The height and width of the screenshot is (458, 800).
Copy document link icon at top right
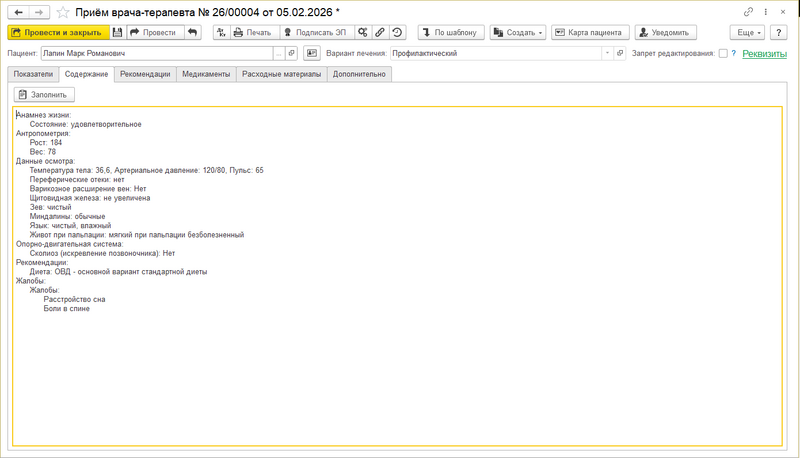[748, 12]
